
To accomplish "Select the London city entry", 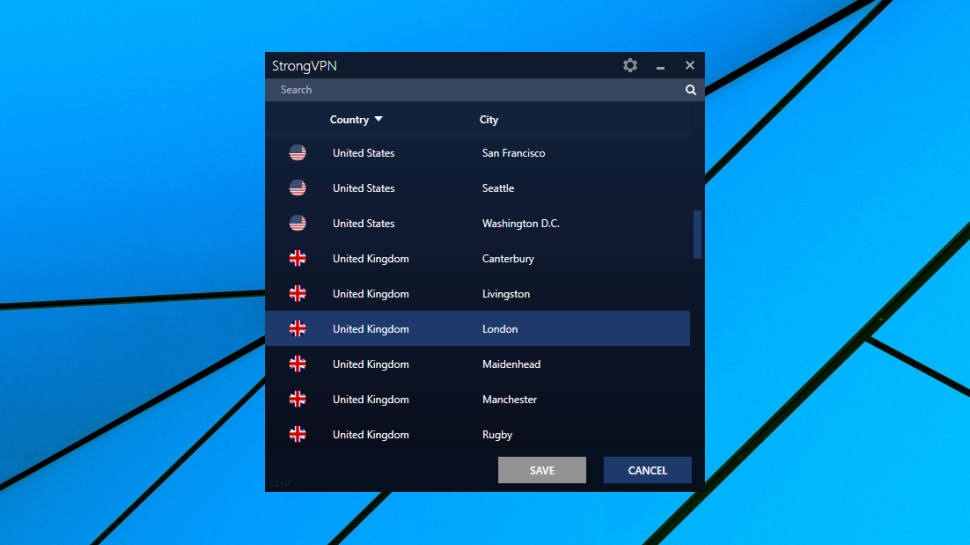I will [500, 329].
